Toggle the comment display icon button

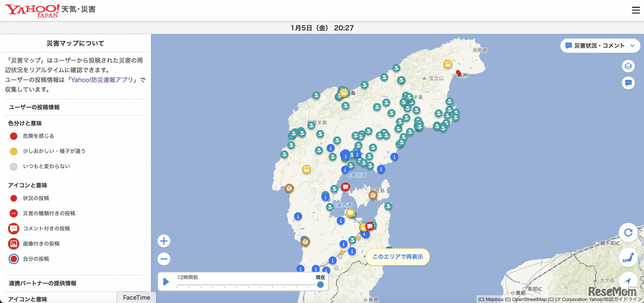628,83
